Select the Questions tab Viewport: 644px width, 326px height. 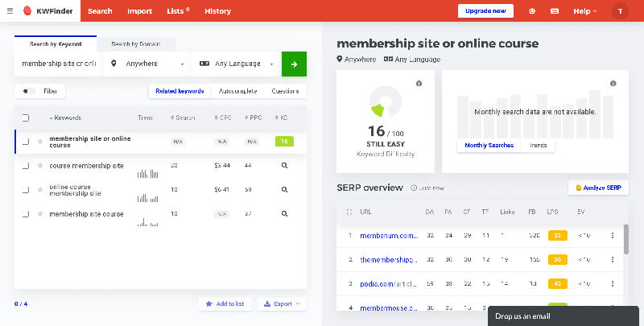286,91
